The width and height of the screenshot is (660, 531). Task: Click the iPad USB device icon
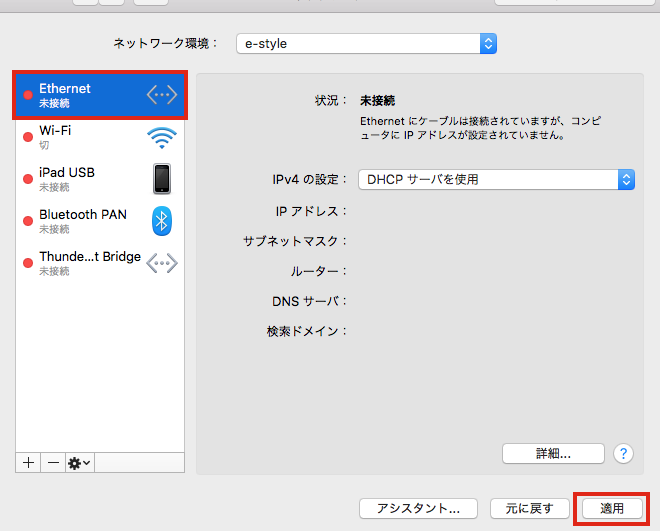(162, 179)
